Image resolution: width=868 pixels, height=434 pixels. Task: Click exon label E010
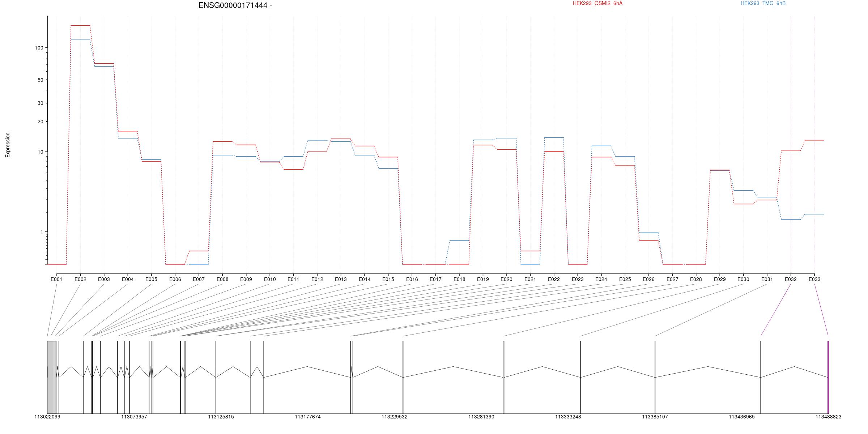[x=270, y=279]
